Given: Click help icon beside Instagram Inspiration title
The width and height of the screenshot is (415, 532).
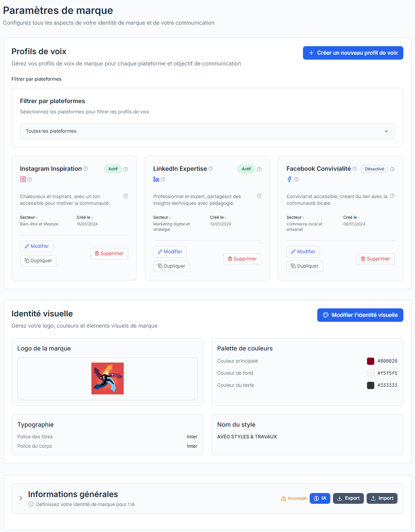Looking at the screenshot, I should coord(86,169).
